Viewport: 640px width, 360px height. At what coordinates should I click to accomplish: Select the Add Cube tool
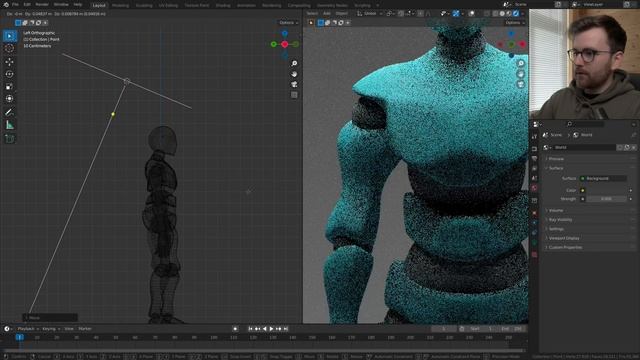coord(9,138)
